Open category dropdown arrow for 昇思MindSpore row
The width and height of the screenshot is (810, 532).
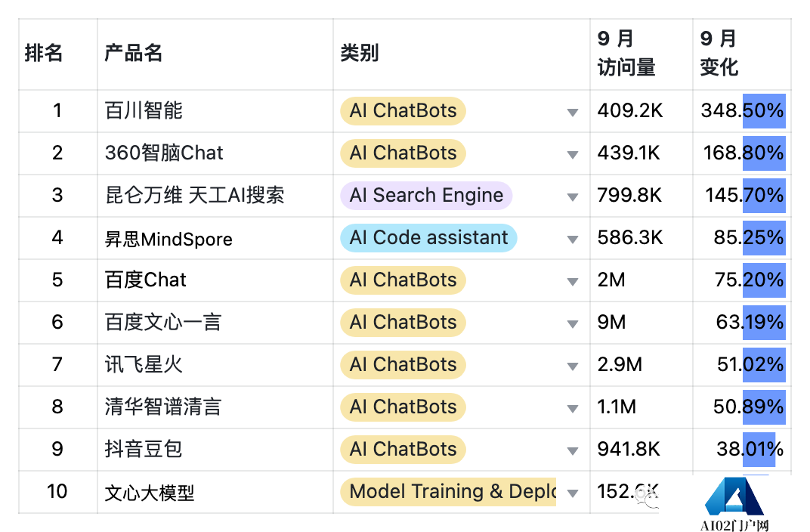coord(573,239)
